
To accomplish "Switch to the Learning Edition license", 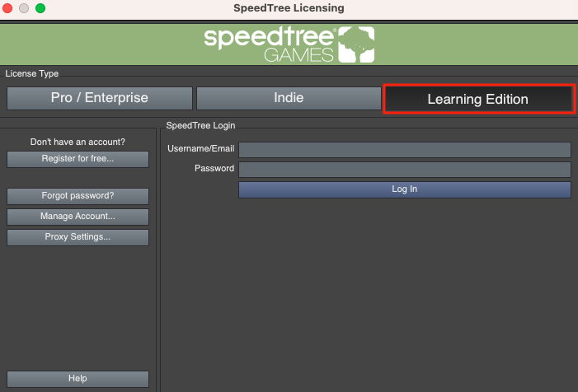I will click(x=478, y=99).
